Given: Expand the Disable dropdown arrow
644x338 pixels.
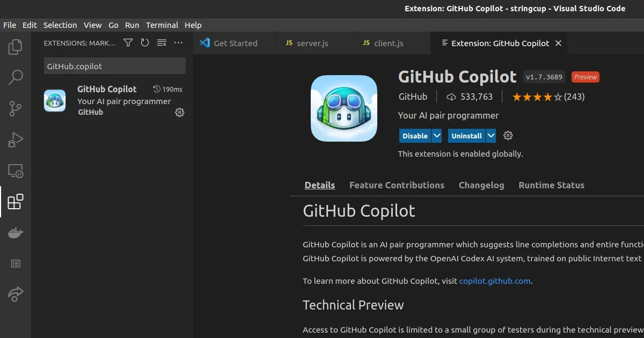Looking at the screenshot, I should coord(437,136).
